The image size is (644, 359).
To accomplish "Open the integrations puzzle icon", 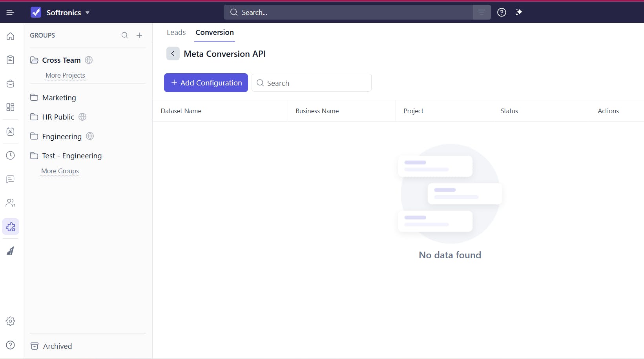I will pyautogui.click(x=10, y=227).
